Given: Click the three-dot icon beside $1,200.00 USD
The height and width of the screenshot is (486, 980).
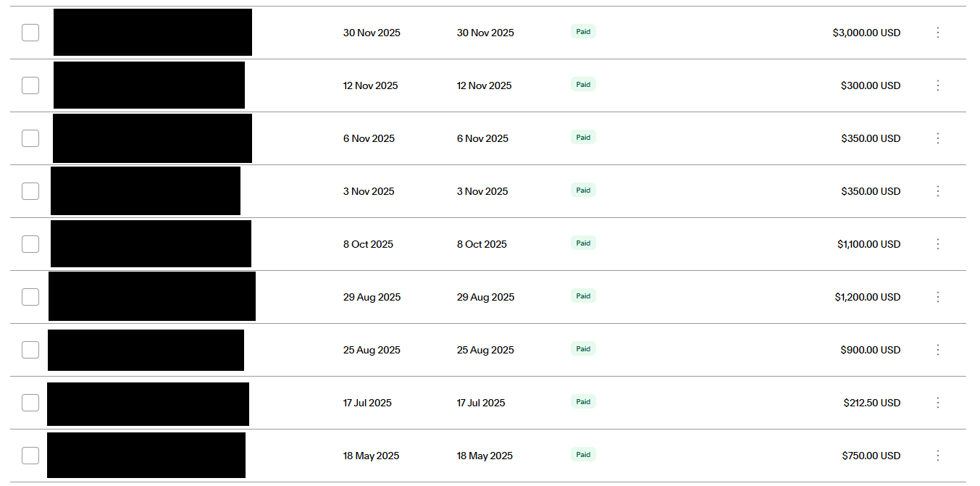Looking at the screenshot, I should coord(937,297).
